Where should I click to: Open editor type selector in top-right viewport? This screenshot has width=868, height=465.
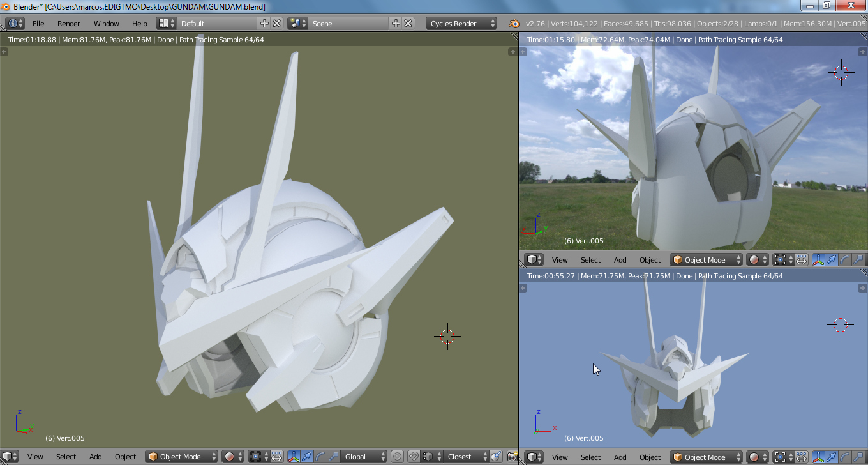pyautogui.click(x=534, y=260)
